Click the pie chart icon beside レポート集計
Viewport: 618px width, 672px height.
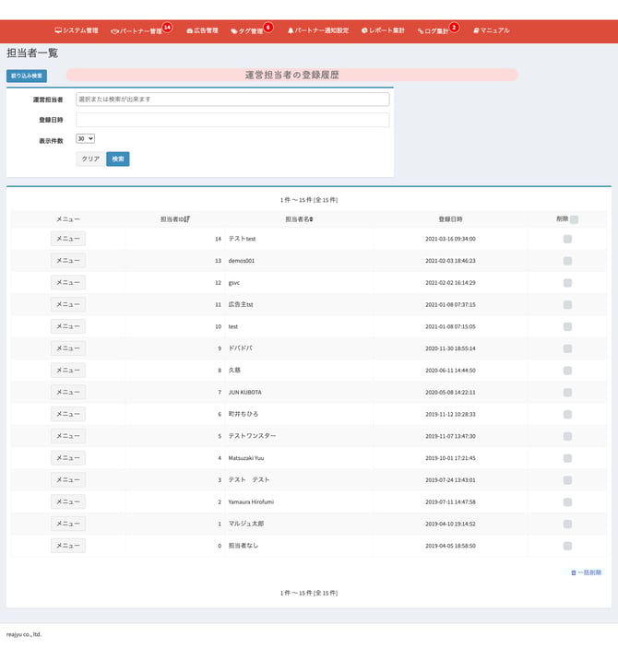coord(364,30)
